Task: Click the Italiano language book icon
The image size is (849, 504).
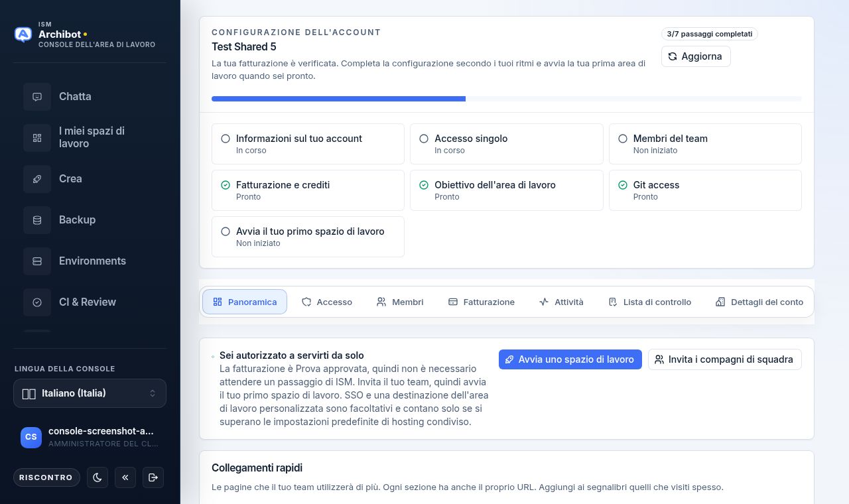Action: pyautogui.click(x=29, y=393)
